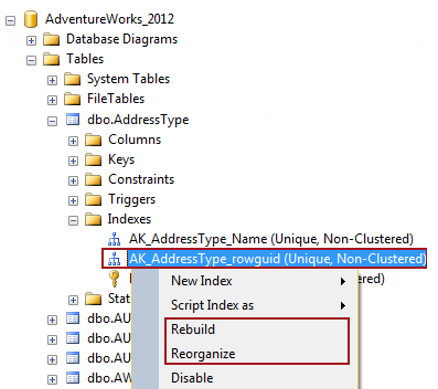
Task: Collapse the dbo.AddressType table node
Action: [x=52, y=121]
